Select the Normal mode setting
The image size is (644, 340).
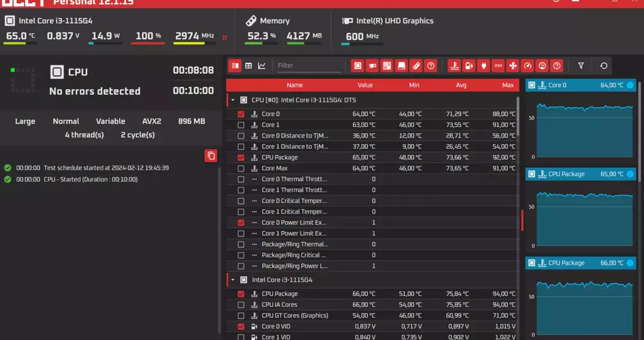coord(66,121)
